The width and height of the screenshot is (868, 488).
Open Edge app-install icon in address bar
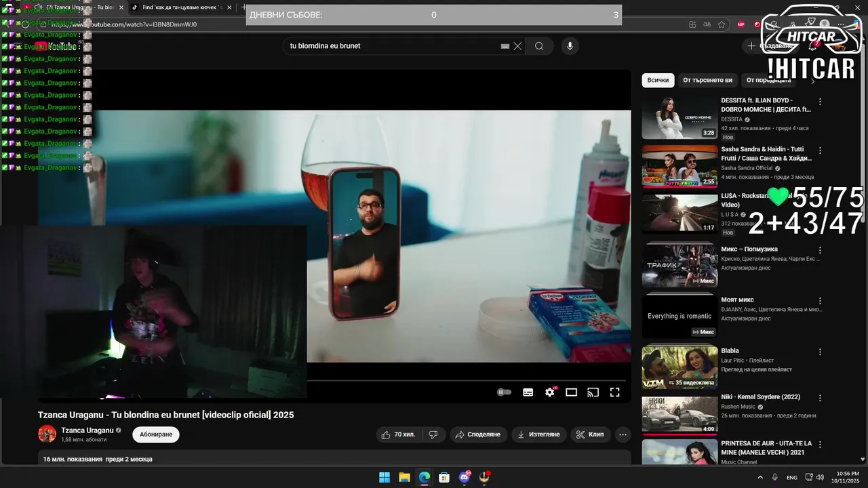tap(692, 24)
